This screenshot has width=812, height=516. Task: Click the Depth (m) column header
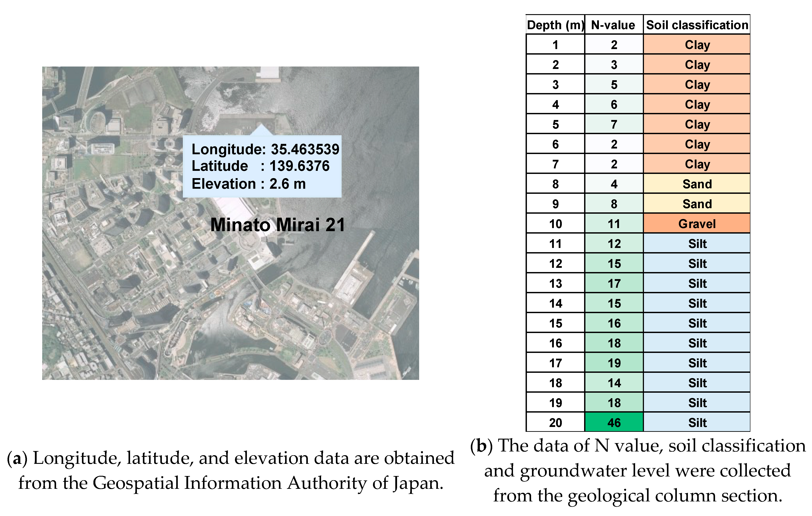555,25
